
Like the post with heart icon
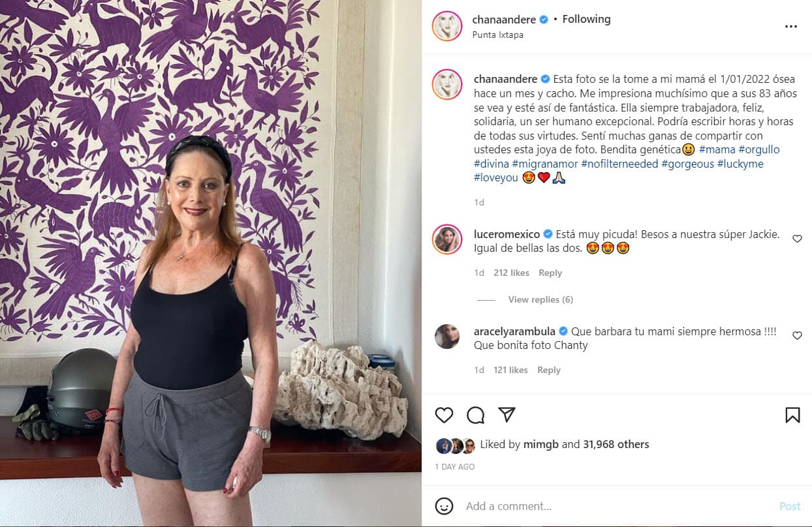tap(444, 415)
